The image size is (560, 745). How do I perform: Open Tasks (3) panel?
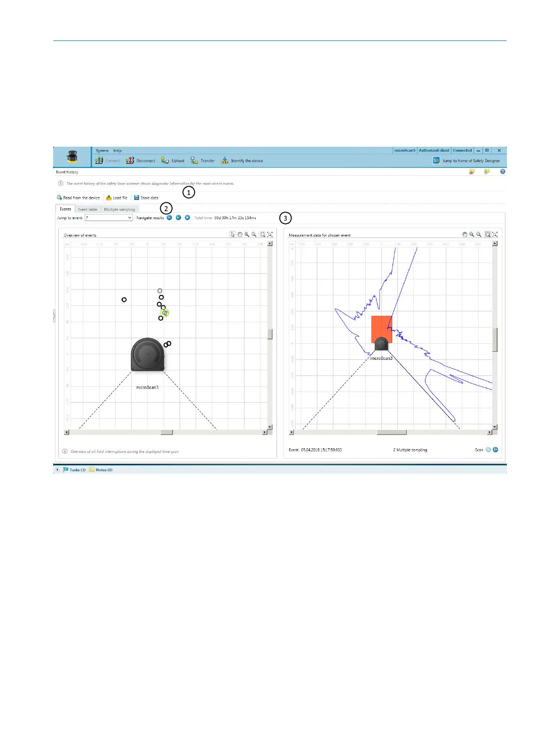click(x=74, y=470)
